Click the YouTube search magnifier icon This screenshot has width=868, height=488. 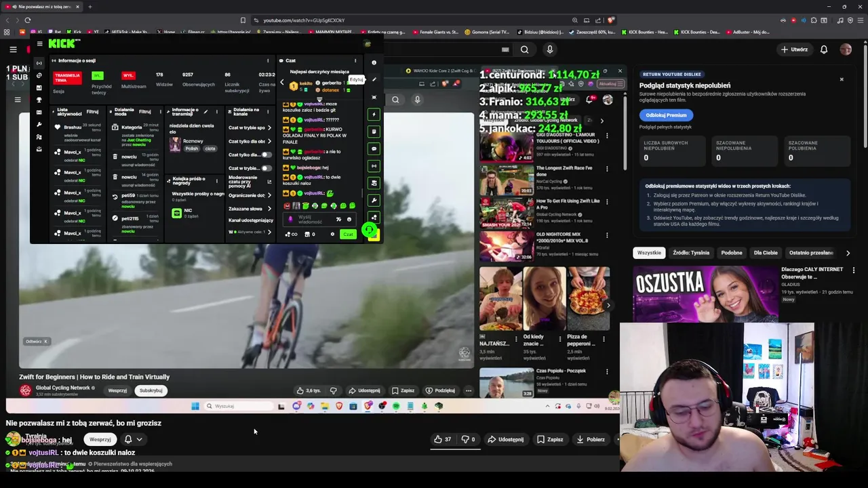point(524,49)
